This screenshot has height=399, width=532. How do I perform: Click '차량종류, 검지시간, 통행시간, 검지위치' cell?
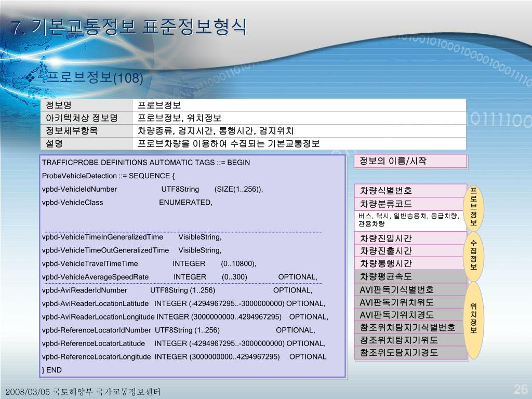point(299,130)
